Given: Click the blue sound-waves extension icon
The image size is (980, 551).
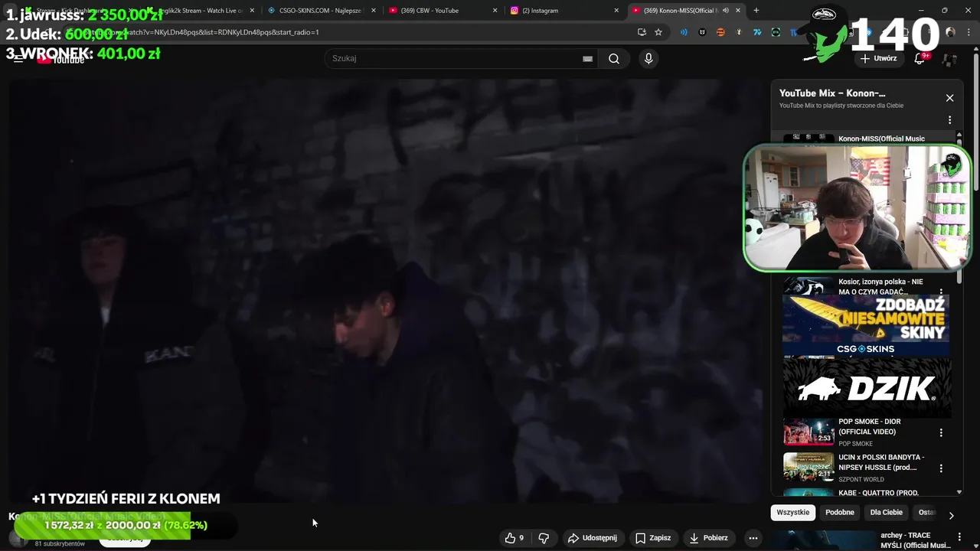Looking at the screenshot, I should coord(684,32).
